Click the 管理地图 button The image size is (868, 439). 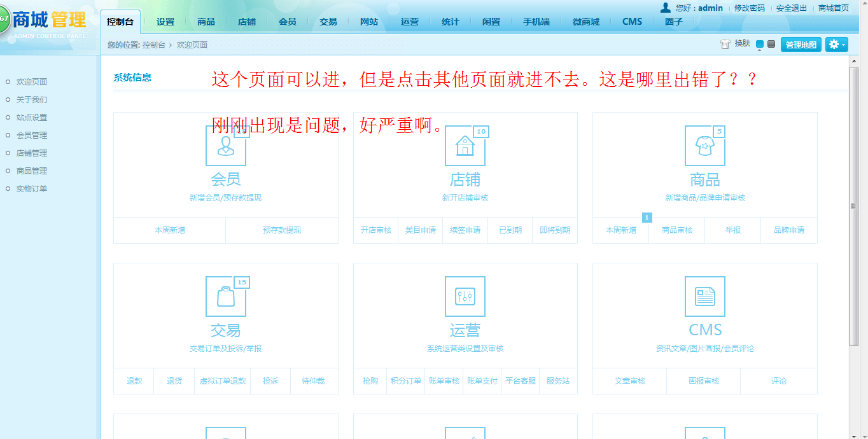coord(801,45)
